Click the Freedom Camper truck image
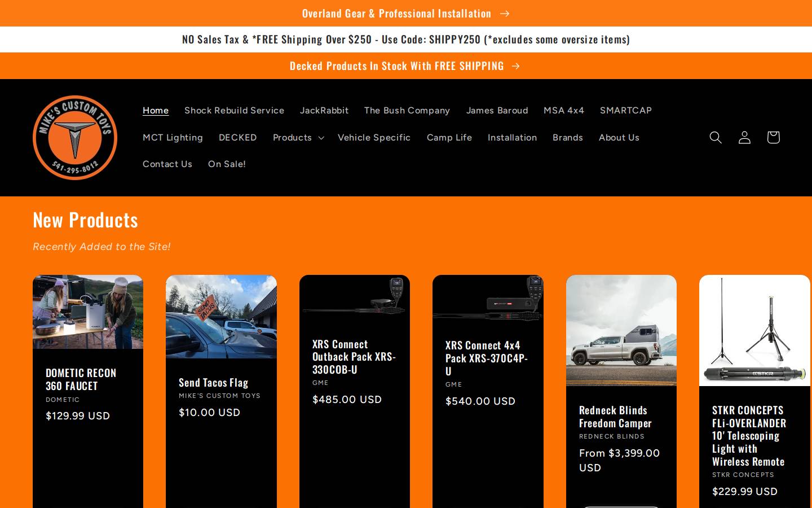The image size is (812, 508). coord(621,330)
